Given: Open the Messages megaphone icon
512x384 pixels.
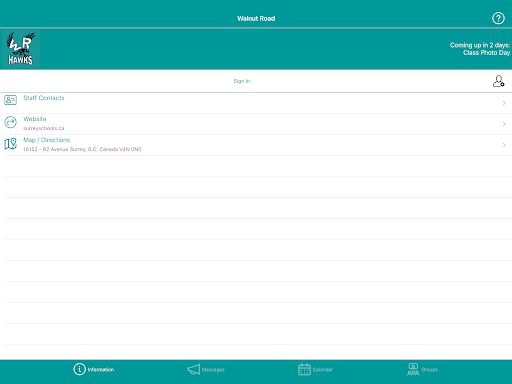Looking at the screenshot, I should pyautogui.click(x=193, y=369).
